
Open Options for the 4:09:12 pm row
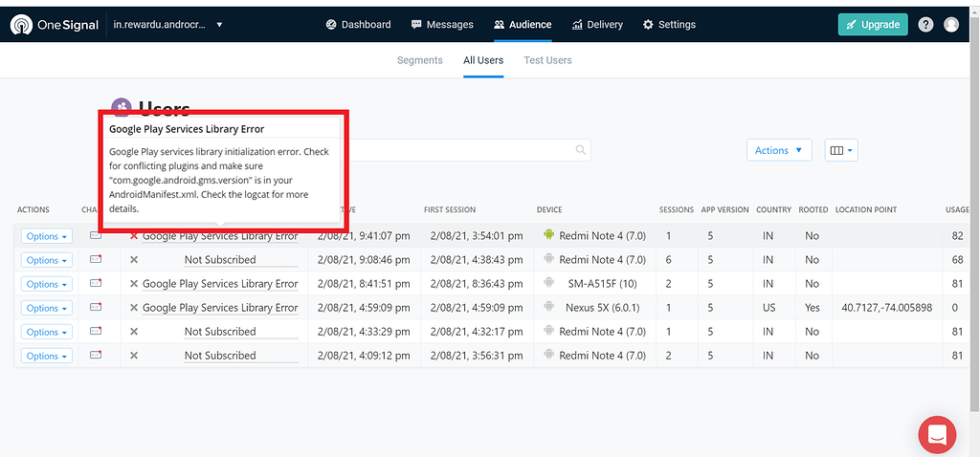[x=47, y=356]
